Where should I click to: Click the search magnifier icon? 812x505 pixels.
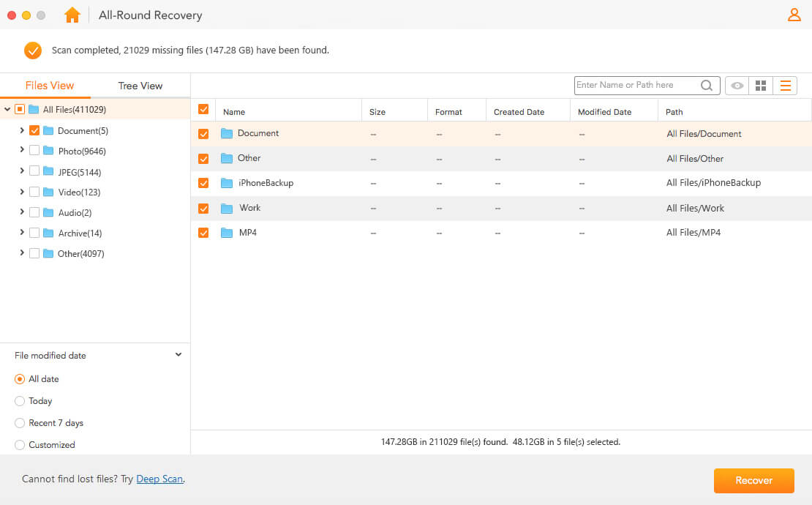pyautogui.click(x=707, y=86)
